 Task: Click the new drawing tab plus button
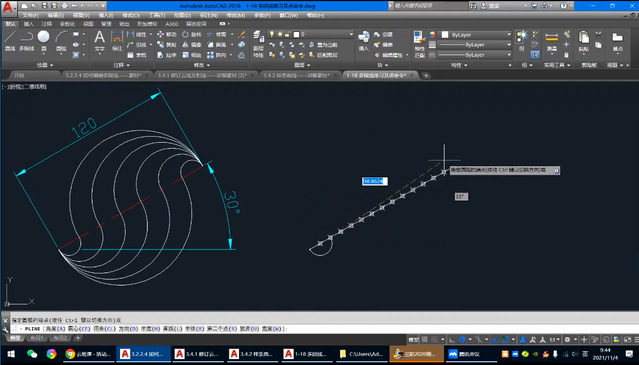pyautogui.click(x=426, y=75)
